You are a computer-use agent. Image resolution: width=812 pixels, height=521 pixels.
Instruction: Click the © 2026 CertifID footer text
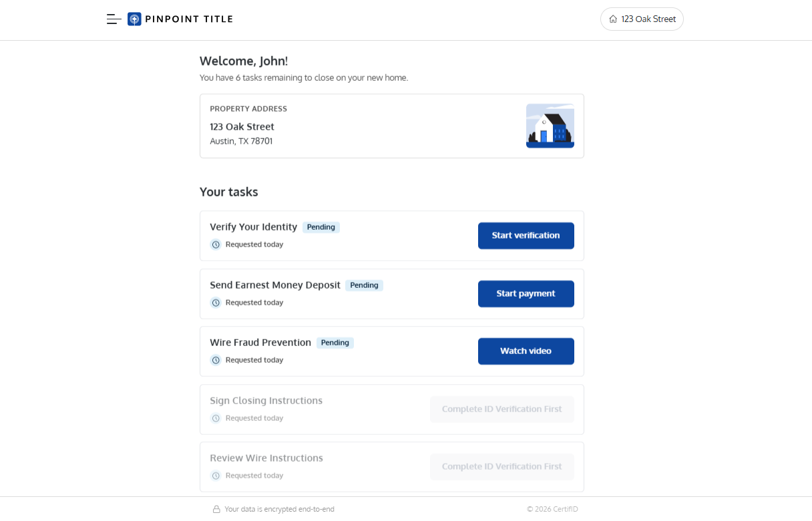point(552,509)
